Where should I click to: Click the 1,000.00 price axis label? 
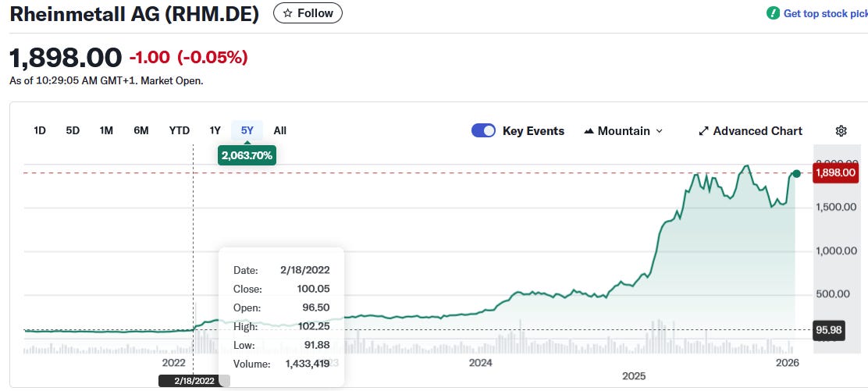836,251
